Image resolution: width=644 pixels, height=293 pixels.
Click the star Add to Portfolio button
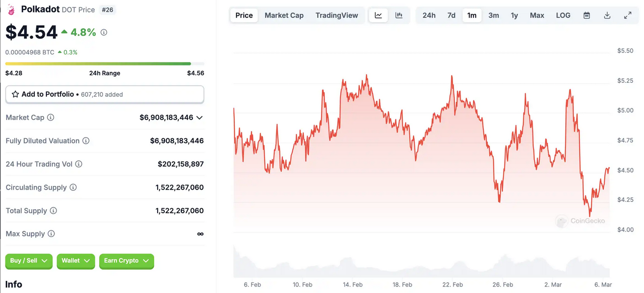(x=104, y=94)
